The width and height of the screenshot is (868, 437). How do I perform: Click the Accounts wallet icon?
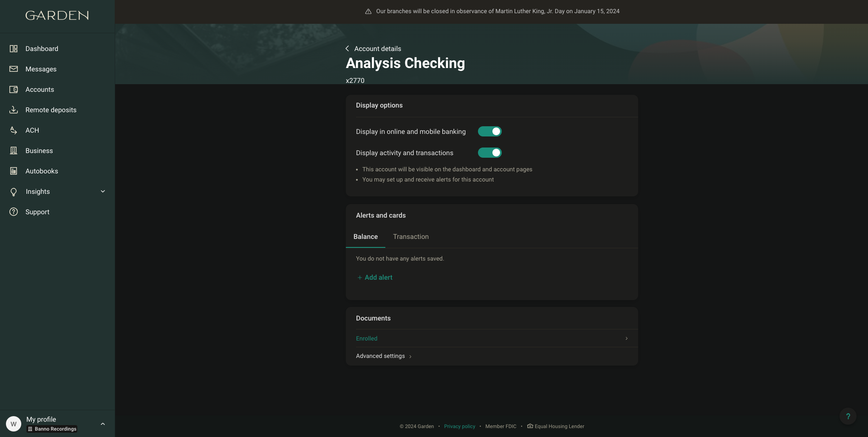(x=14, y=89)
